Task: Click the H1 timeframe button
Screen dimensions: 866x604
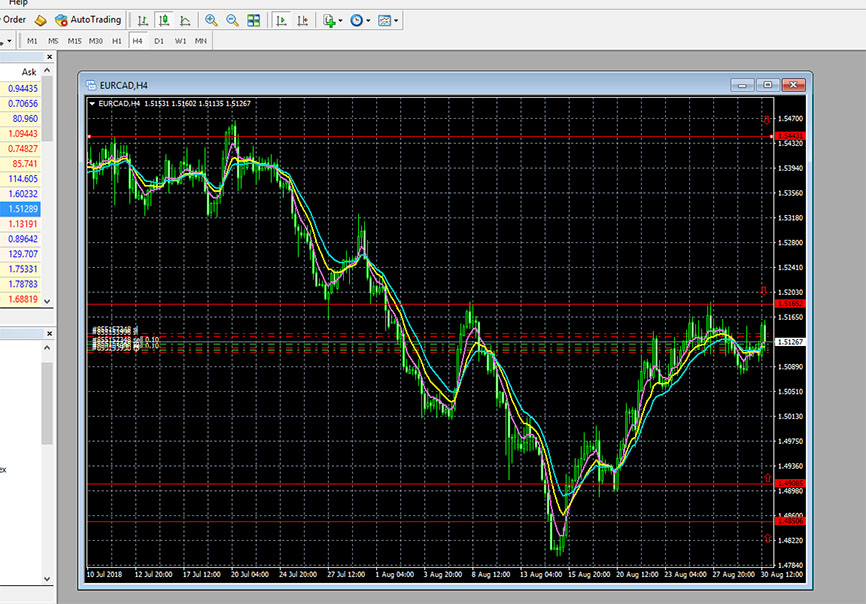Action: [x=117, y=41]
